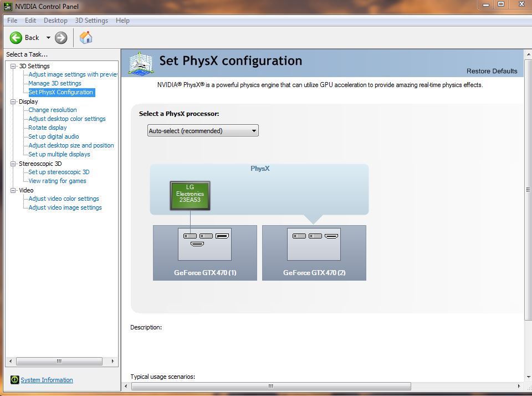This screenshot has height=396, width=532.
Task: Open Adjust image settings with preview
Action: pos(73,74)
